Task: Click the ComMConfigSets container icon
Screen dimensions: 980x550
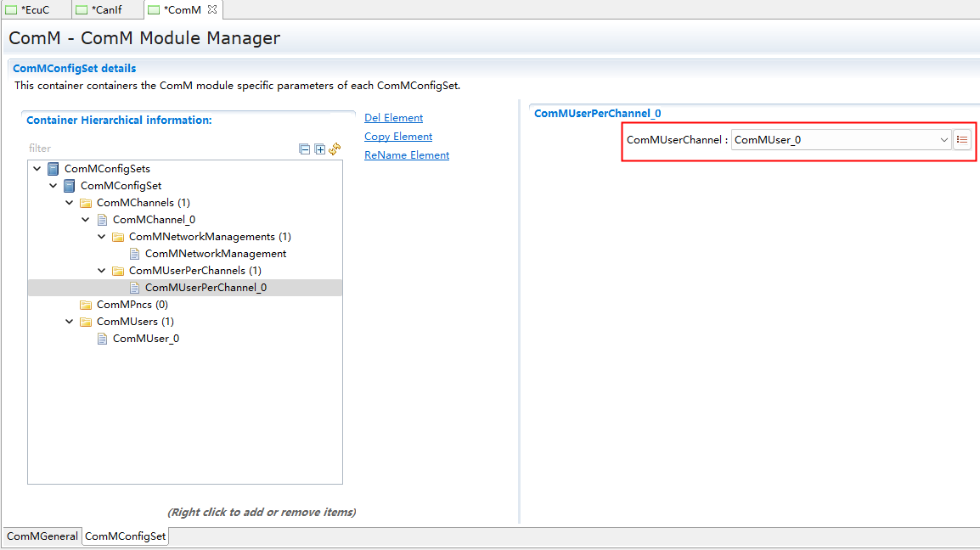Action: 54,169
